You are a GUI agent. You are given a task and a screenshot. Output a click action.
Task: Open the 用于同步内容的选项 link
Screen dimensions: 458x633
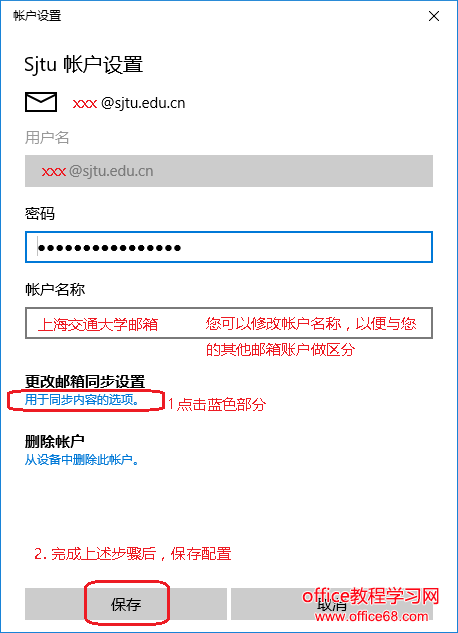pyautogui.click(x=82, y=400)
